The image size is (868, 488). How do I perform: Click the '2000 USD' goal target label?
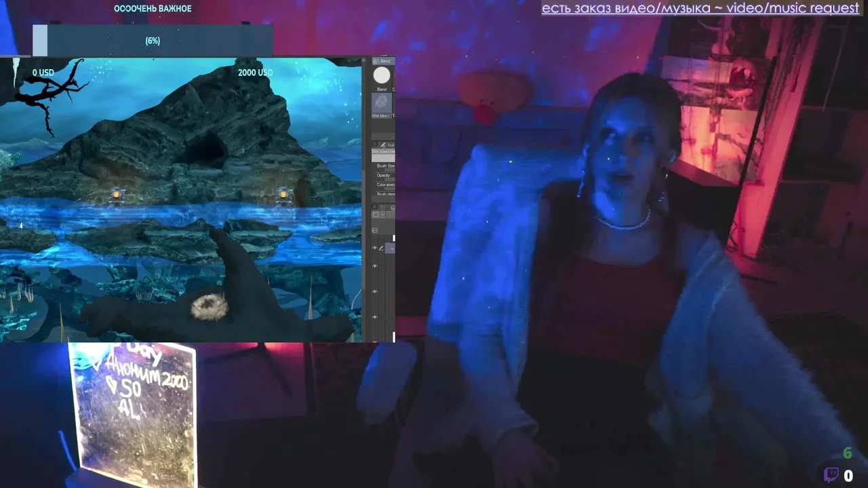[x=256, y=73]
